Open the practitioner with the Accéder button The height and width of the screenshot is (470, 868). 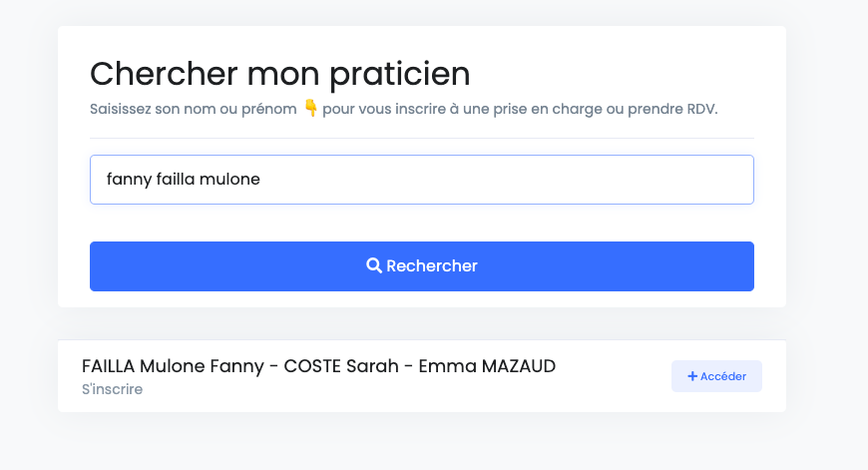pos(716,376)
